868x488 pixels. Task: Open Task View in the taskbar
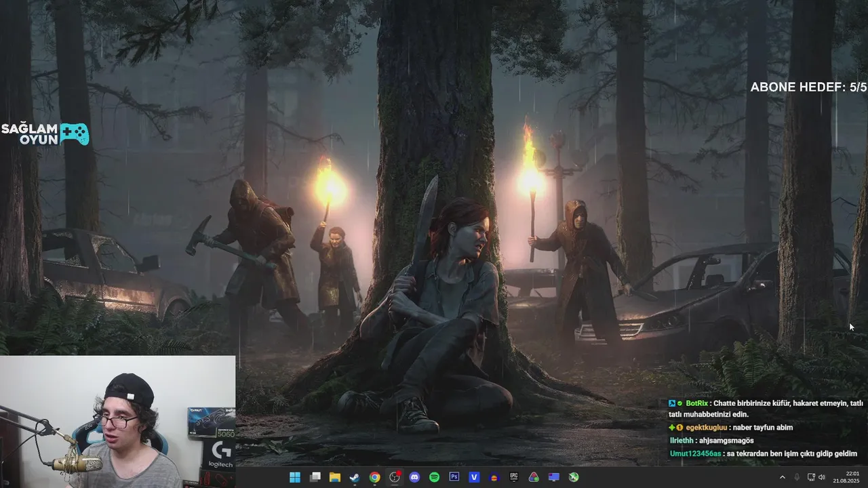click(x=315, y=477)
